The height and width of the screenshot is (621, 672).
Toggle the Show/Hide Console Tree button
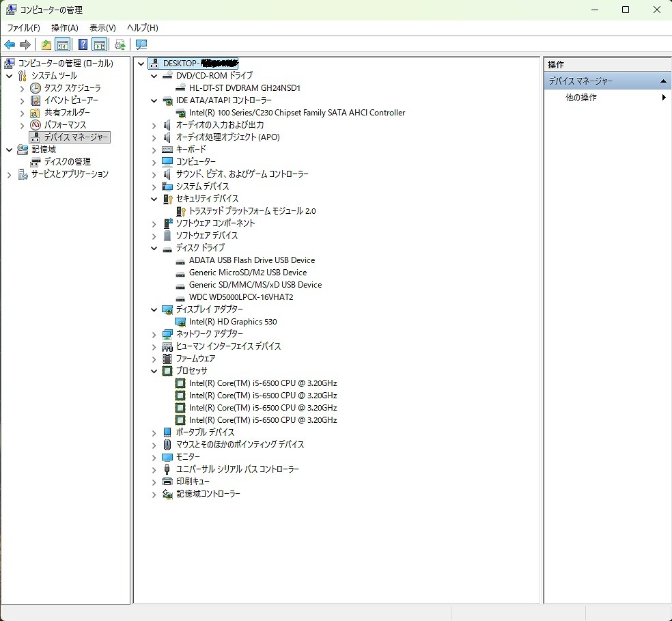62,45
